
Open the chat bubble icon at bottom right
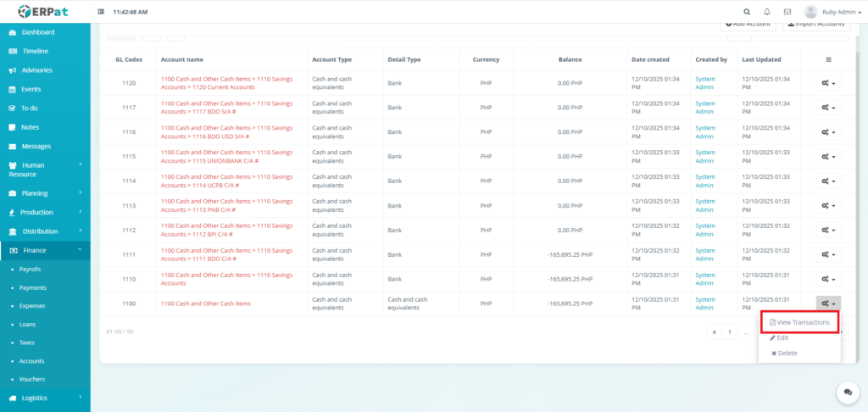pos(847,391)
